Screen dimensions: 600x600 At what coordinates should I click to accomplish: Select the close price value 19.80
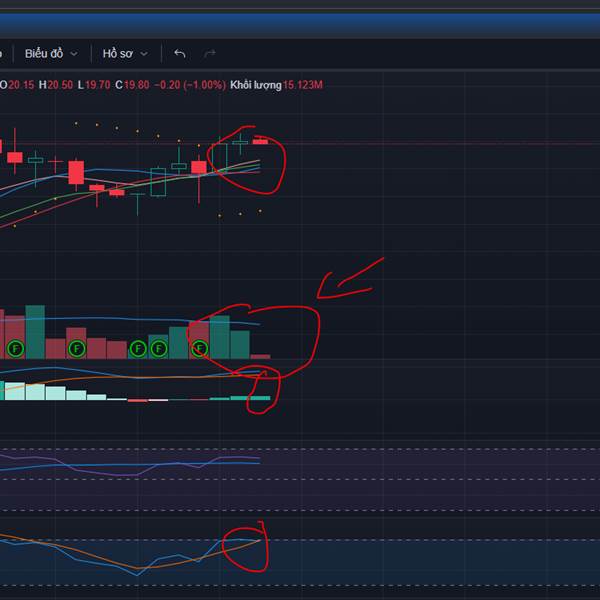137,85
